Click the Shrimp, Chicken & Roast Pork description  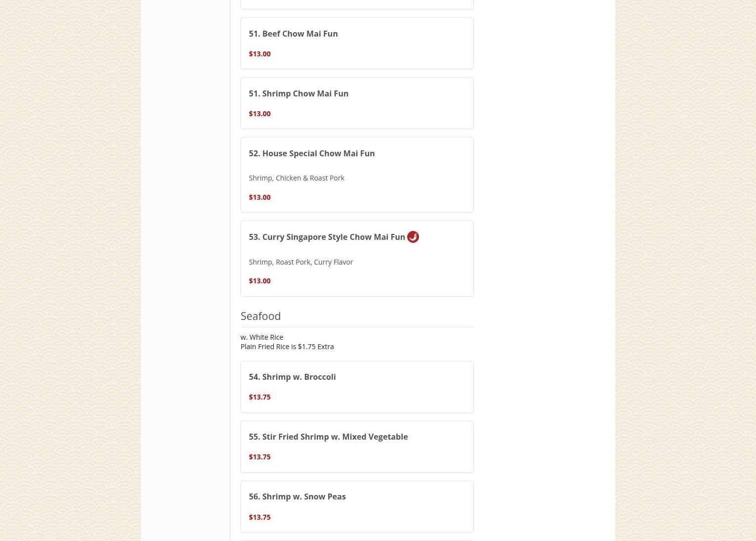(296, 178)
